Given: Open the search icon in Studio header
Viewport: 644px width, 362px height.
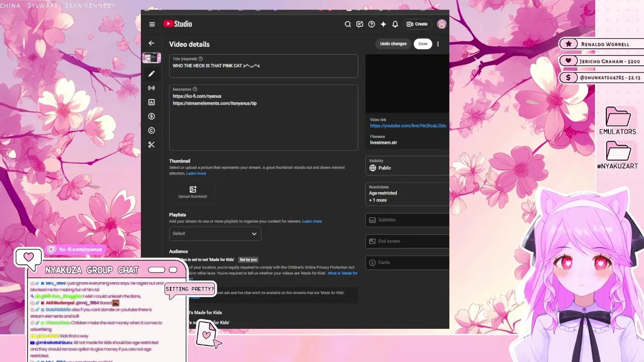Looking at the screenshot, I should coord(348,24).
